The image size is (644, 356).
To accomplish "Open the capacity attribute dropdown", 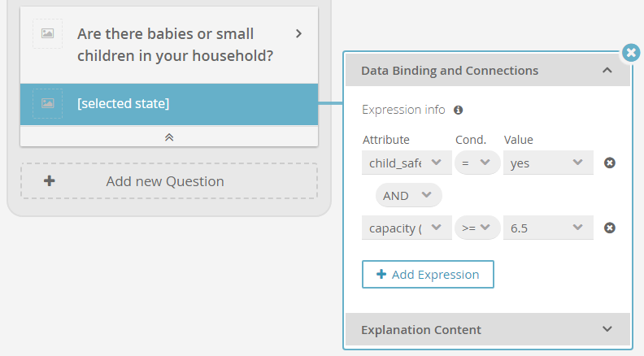I will [x=407, y=228].
